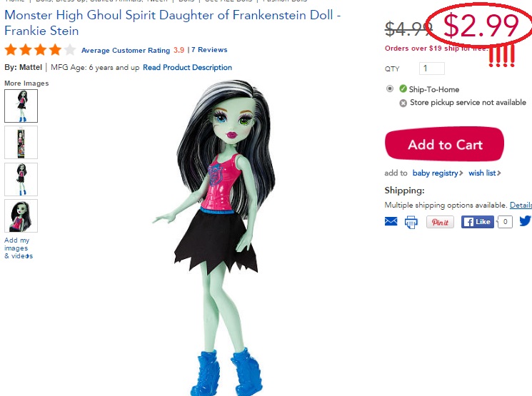532x396 pixels.
Task: Open Read Product Description link
Action: tap(187, 68)
